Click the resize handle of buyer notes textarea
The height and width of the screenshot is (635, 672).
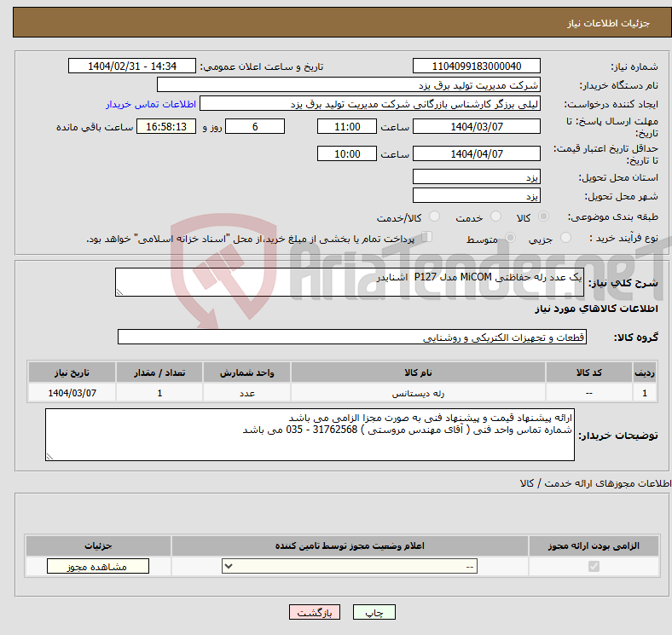(x=49, y=456)
